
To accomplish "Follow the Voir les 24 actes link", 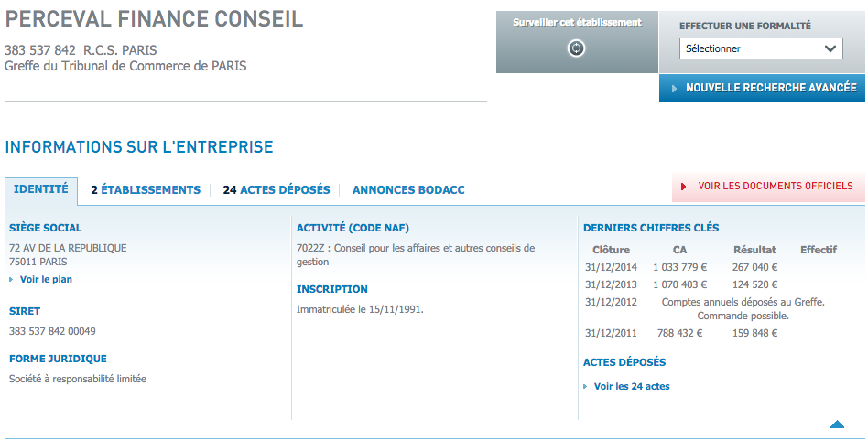I will pyautogui.click(x=631, y=387).
